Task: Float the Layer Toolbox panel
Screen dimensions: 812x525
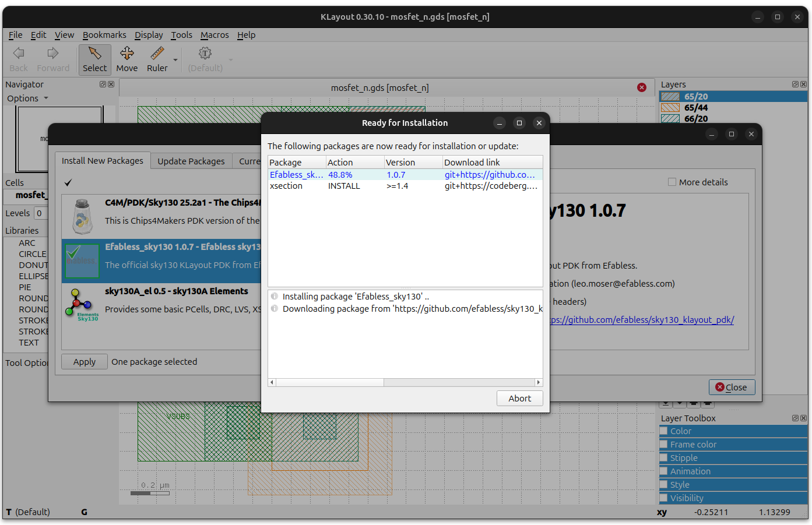Action: click(795, 418)
